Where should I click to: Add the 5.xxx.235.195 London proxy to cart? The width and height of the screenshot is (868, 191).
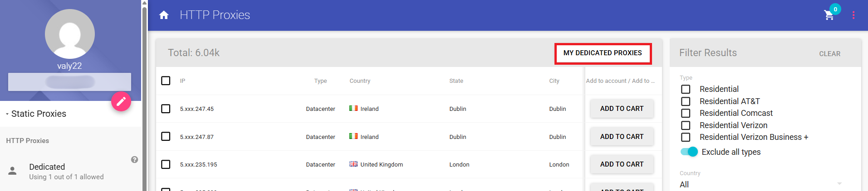click(622, 164)
